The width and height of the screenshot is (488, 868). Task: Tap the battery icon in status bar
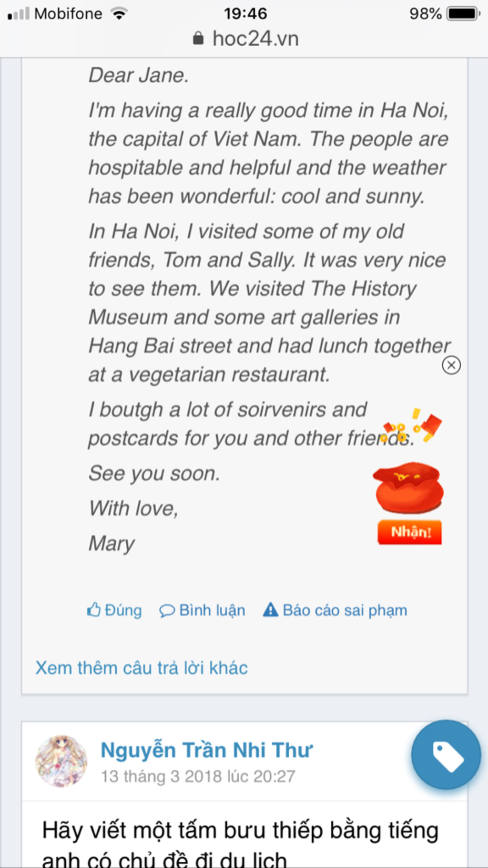tap(463, 13)
